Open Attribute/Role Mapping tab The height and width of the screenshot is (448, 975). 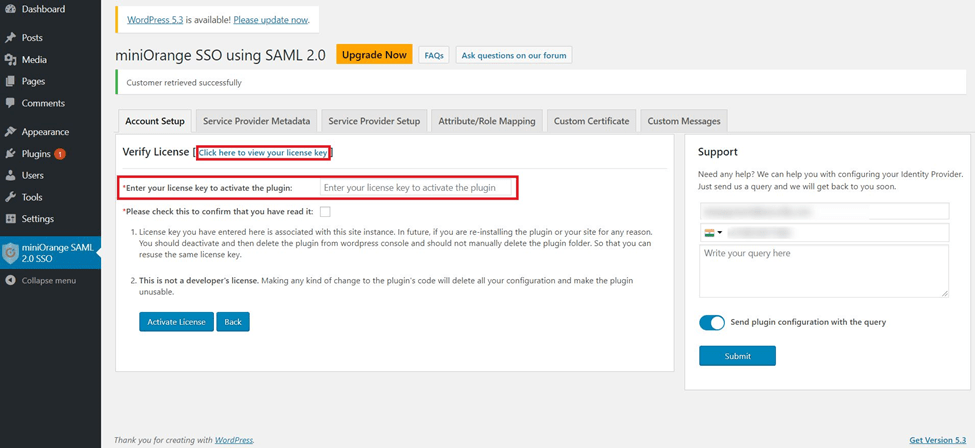click(487, 121)
